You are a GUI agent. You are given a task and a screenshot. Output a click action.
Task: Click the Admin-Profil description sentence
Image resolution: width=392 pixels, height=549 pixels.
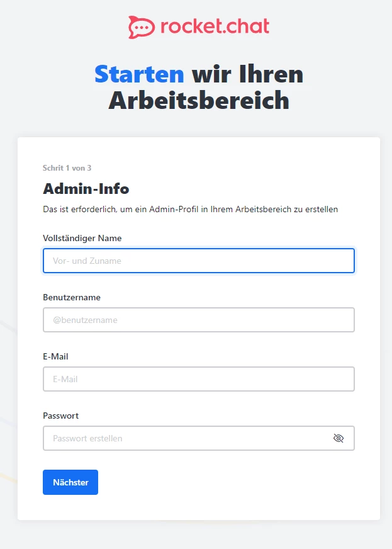[190, 209]
